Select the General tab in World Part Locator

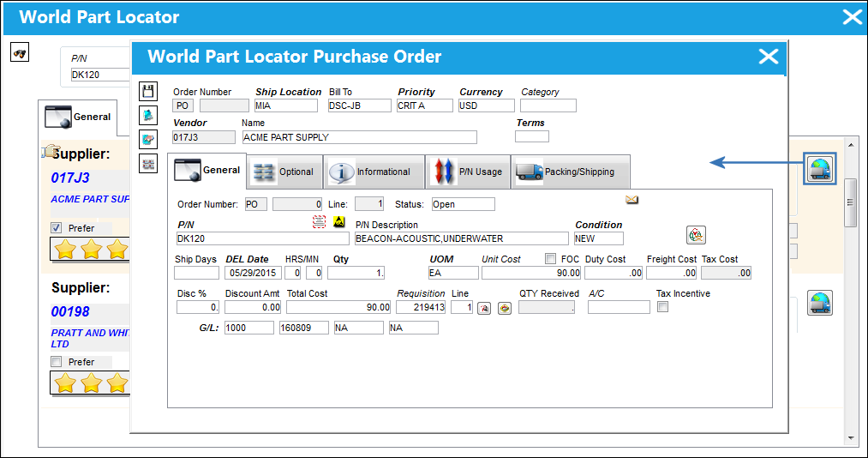(78, 118)
